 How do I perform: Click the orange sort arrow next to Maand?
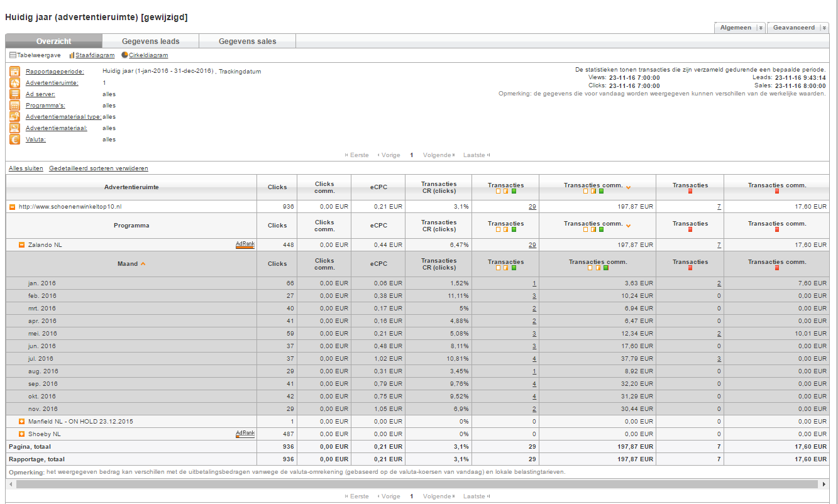[143, 264]
